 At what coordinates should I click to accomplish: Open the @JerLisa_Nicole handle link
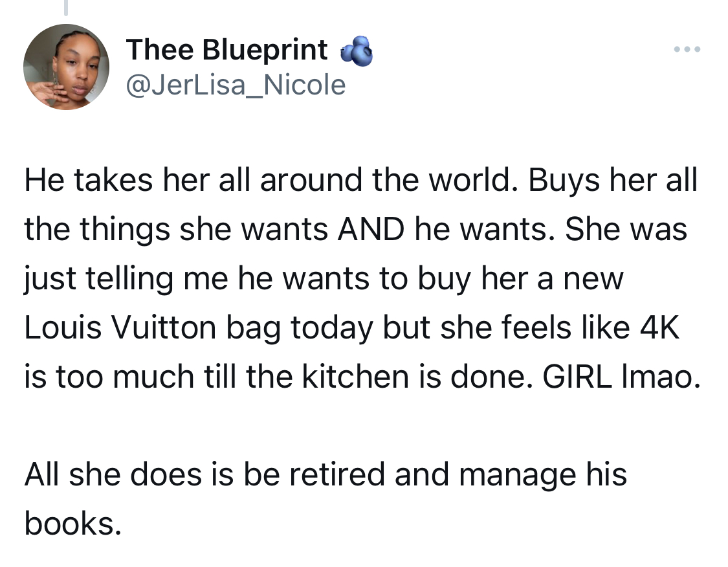point(236,85)
